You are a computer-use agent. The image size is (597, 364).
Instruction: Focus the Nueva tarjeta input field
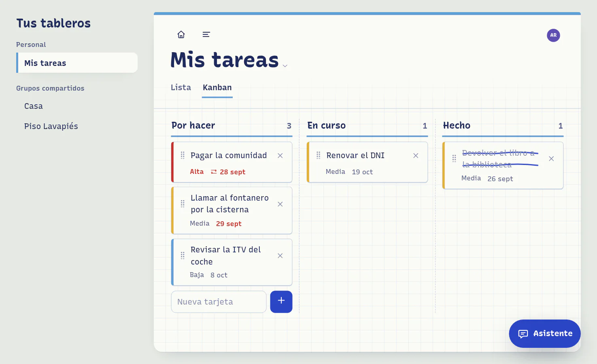tap(219, 302)
